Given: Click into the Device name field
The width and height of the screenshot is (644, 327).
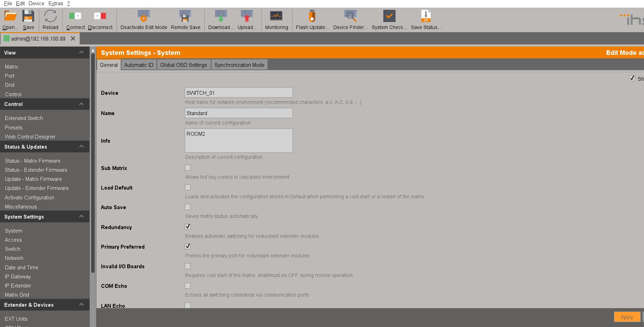Looking at the screenshot, I should coord(238,93).
